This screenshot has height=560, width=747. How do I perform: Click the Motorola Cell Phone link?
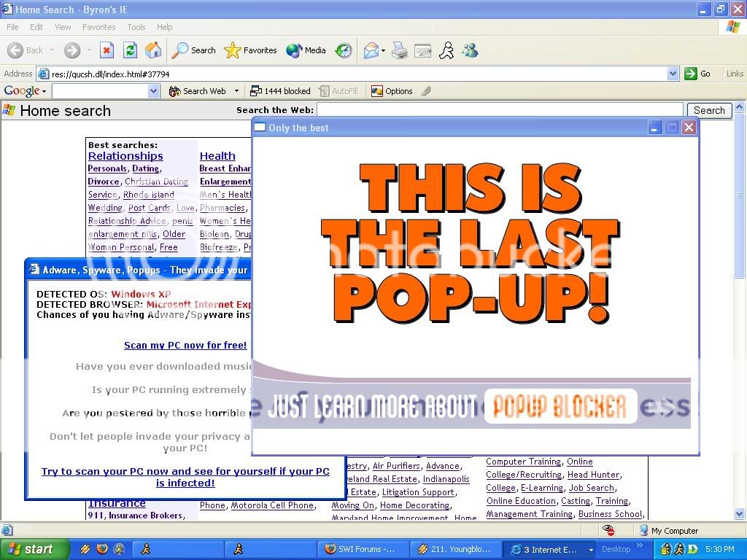(x=272, y=505)
